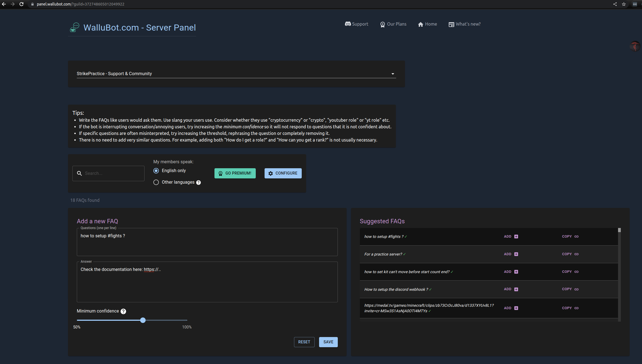Screen dimensions: 642x364
Task: Click the WalluBot.com - Server Panel title
Action: (140, 28)
